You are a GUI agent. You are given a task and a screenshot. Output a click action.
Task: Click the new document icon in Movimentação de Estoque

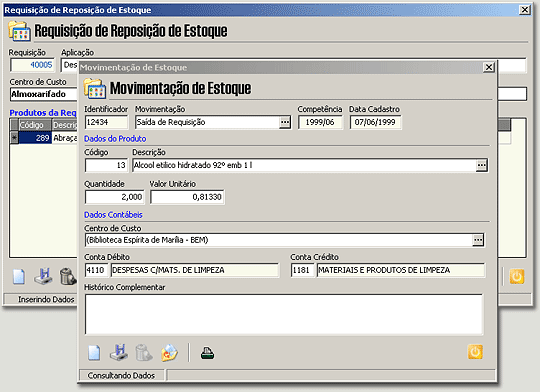point(94,353)
